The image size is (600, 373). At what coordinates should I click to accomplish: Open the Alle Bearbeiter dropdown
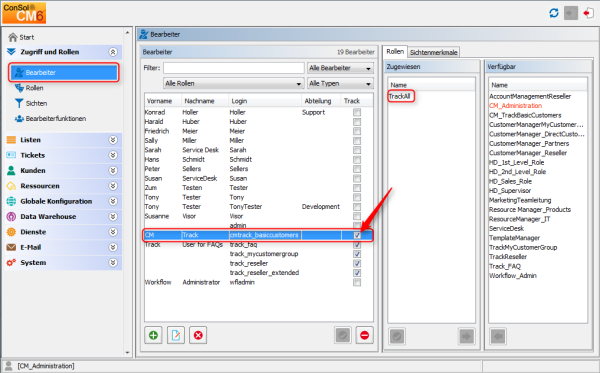340,68
